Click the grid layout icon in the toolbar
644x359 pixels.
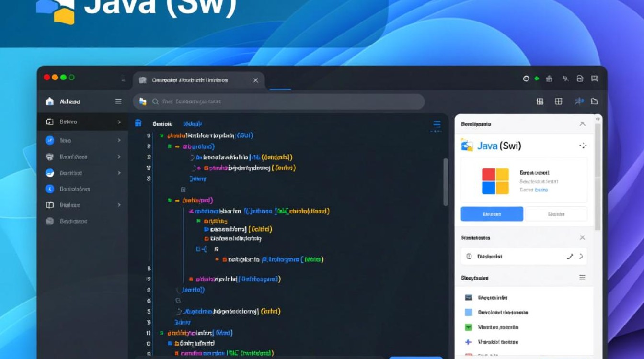pos(558,101)
